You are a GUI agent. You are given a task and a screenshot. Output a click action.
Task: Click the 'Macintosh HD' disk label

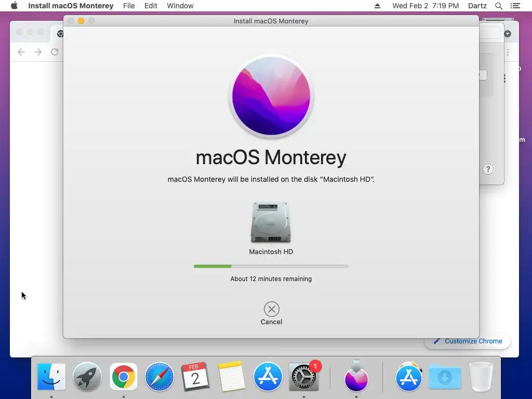pyautogui.click(x=271, y=252)
